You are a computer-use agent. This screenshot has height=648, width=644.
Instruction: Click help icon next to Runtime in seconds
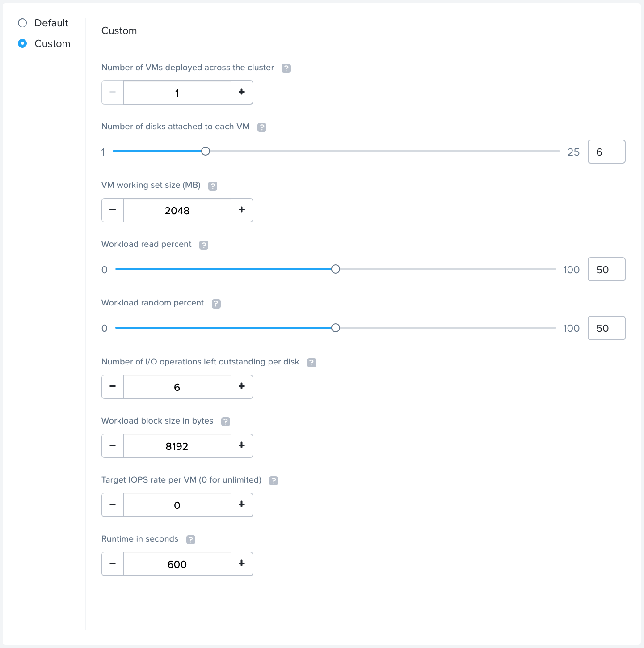tap(191, 540)
